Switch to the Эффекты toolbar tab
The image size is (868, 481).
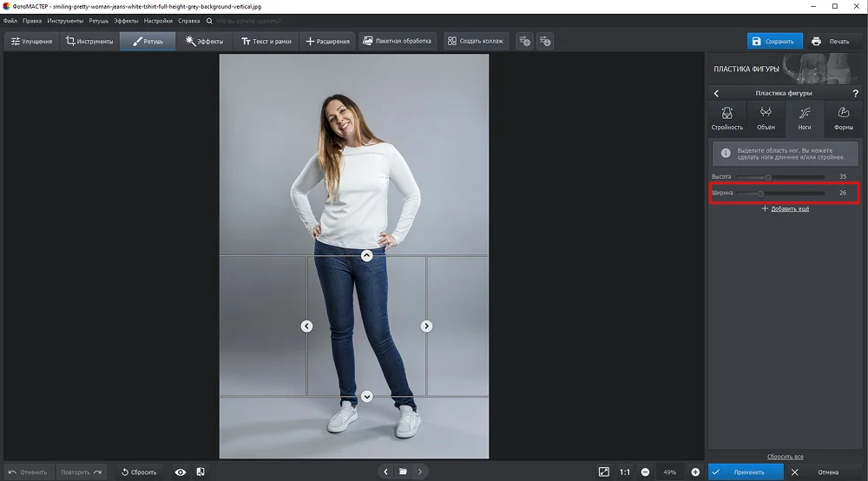(204, 41)
